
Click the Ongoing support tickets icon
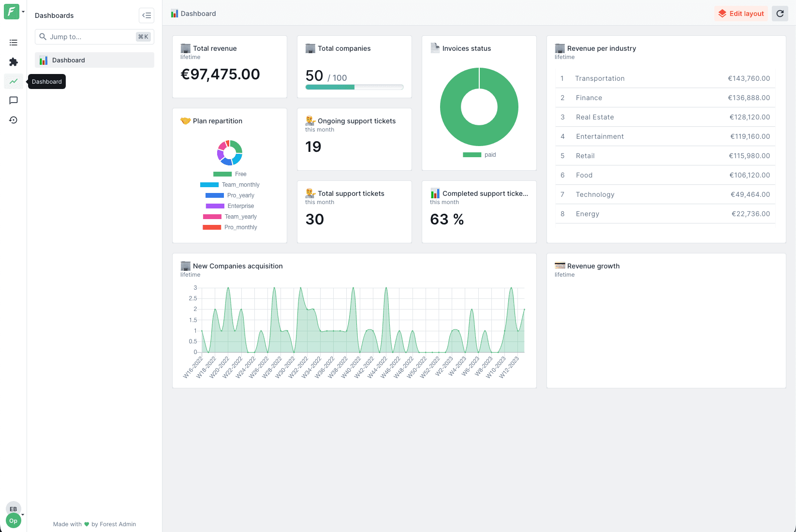(x=310, y=121)
